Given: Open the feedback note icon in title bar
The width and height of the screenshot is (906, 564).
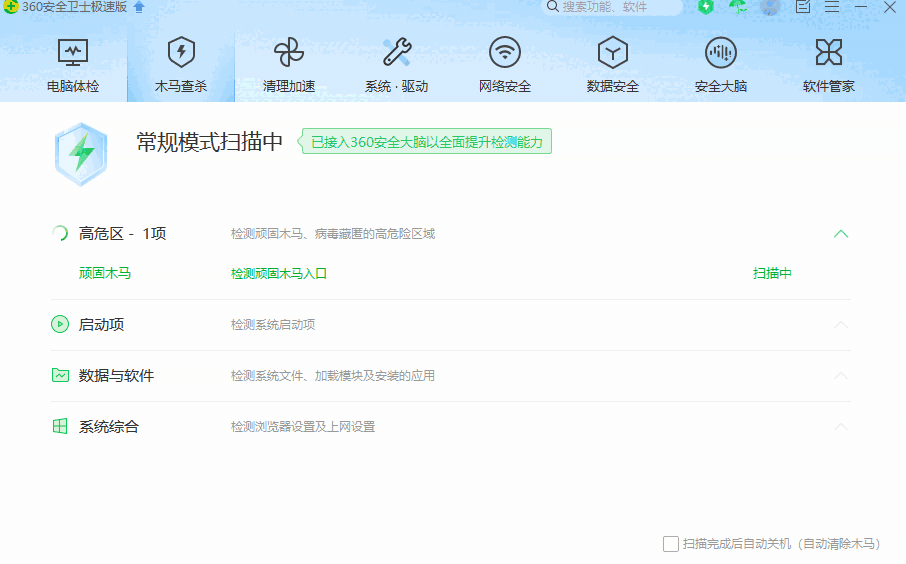Looking at the screenshot, I should point(803,7).
